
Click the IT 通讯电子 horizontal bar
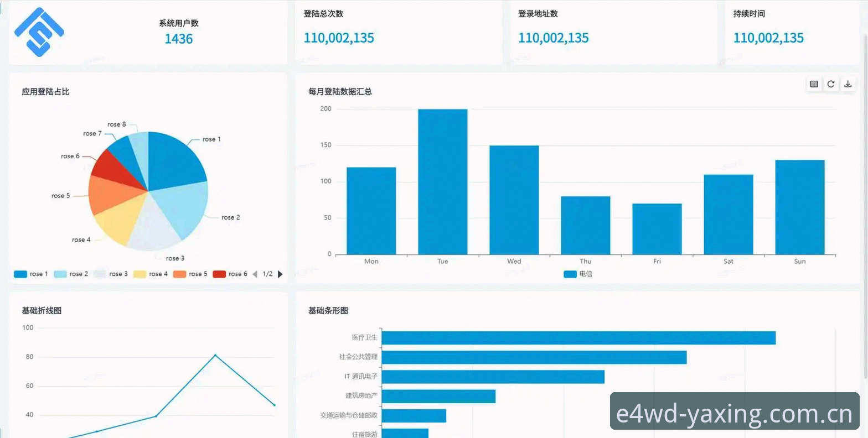point(493,377)
